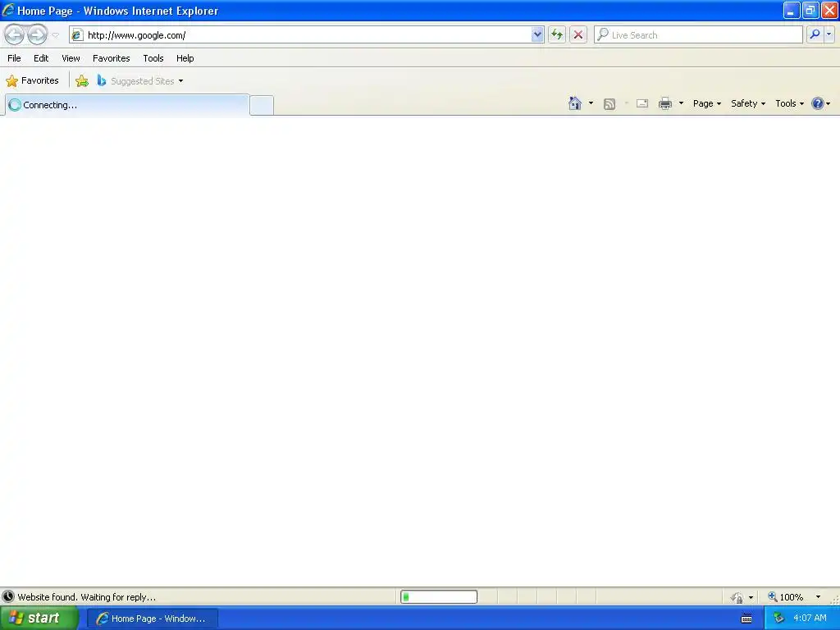Click the network tray icon
Screen dimensions: 840x630
point(779,619)
